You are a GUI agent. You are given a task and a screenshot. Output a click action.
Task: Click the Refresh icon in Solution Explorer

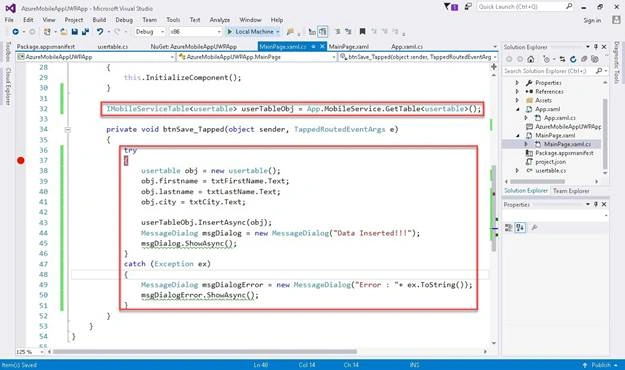point(573,59)
